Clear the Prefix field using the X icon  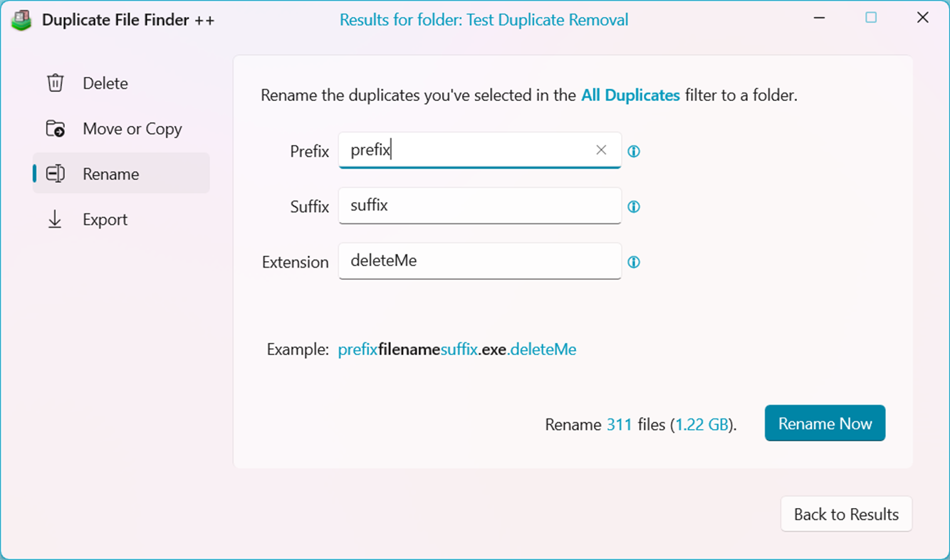click(600, 150)
